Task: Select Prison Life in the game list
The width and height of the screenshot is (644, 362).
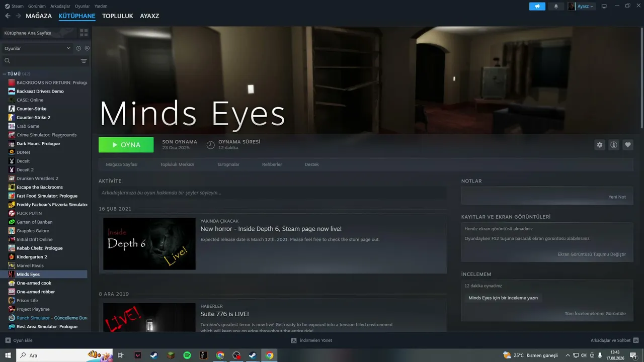Action: 27,301
